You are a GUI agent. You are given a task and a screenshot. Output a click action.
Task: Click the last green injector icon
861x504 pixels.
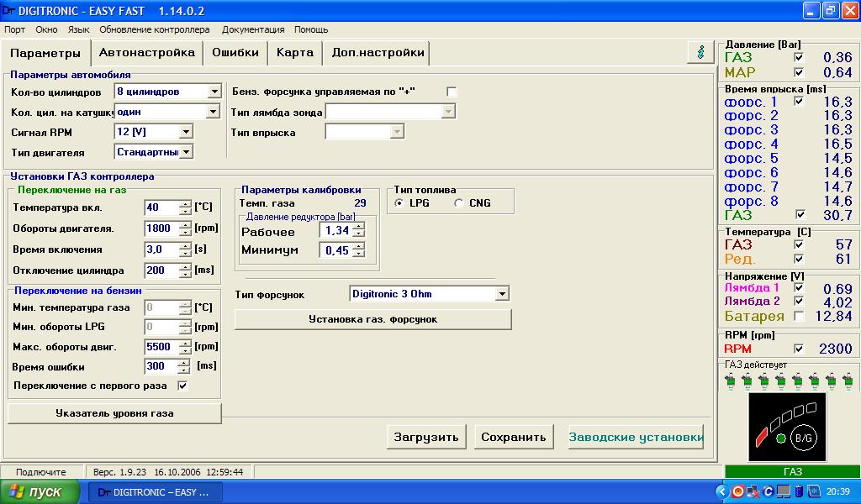pos(848,382)
